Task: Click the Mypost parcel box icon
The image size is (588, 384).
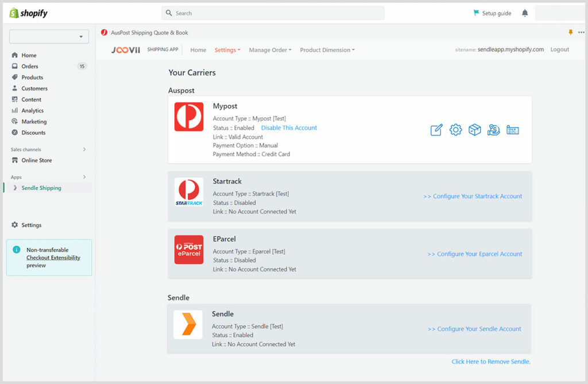Action: point(475,130)
